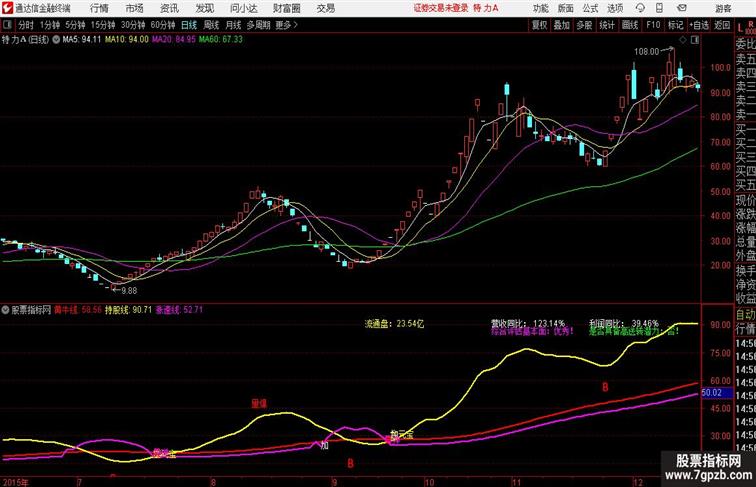Click the MA20: 84.95 value
The width and height of the screenshot is (756, 487).
point(174,40)
